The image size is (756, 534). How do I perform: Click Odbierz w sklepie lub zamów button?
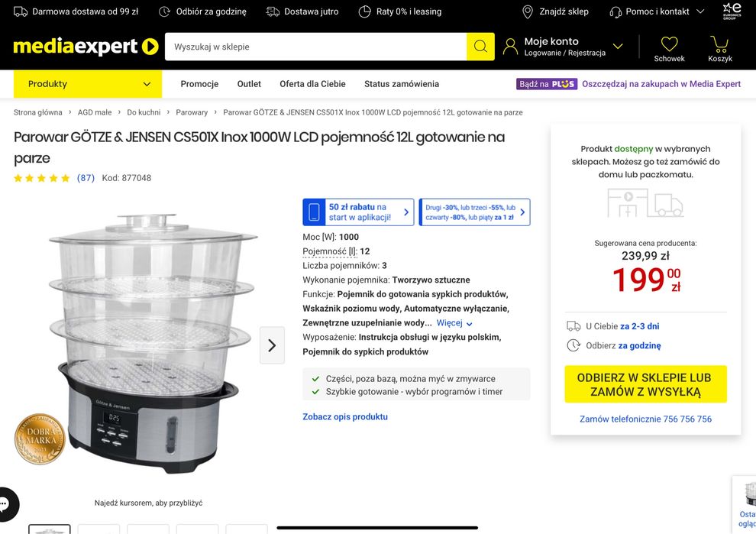[x=645, y=384]
